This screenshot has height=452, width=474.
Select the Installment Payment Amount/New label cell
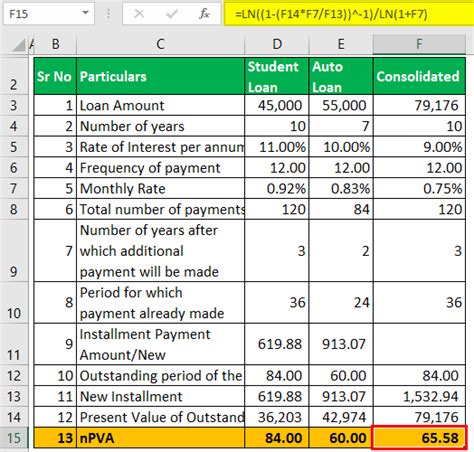pos(160,344)
